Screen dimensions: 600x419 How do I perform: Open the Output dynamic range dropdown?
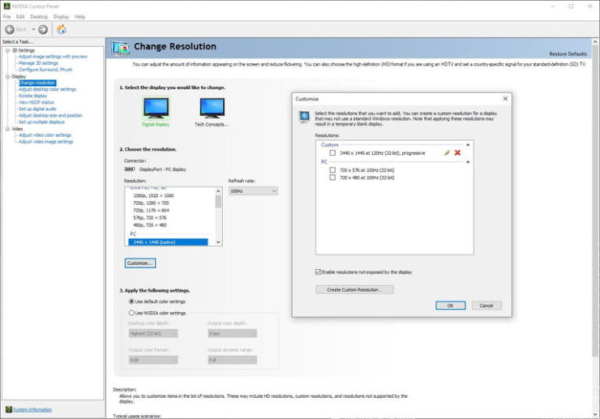[232, 360]
